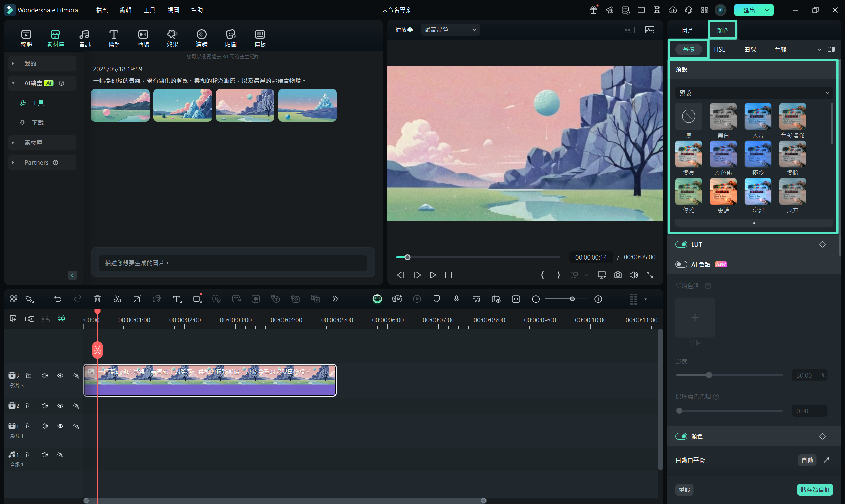Click the save project floppy disk icon
The width and height of the screenshot is (845, 504).
[657, 10]
